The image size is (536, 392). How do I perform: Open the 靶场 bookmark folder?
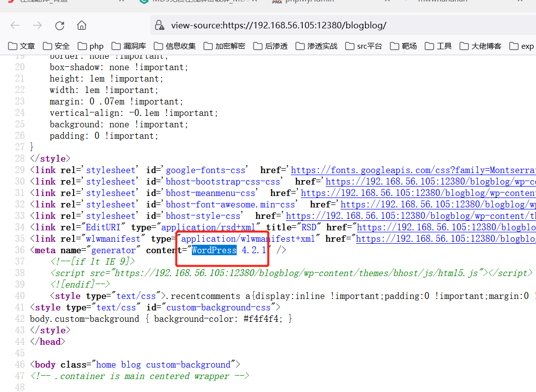coord(403,46)
